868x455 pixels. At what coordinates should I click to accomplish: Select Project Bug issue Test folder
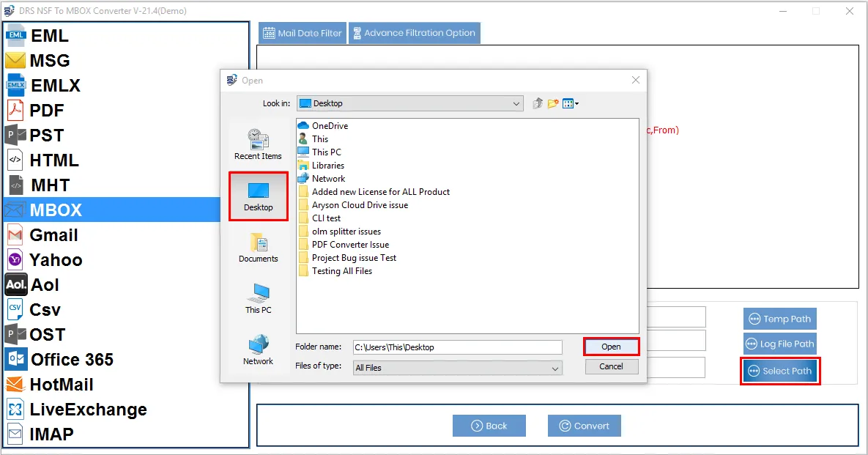348,258
